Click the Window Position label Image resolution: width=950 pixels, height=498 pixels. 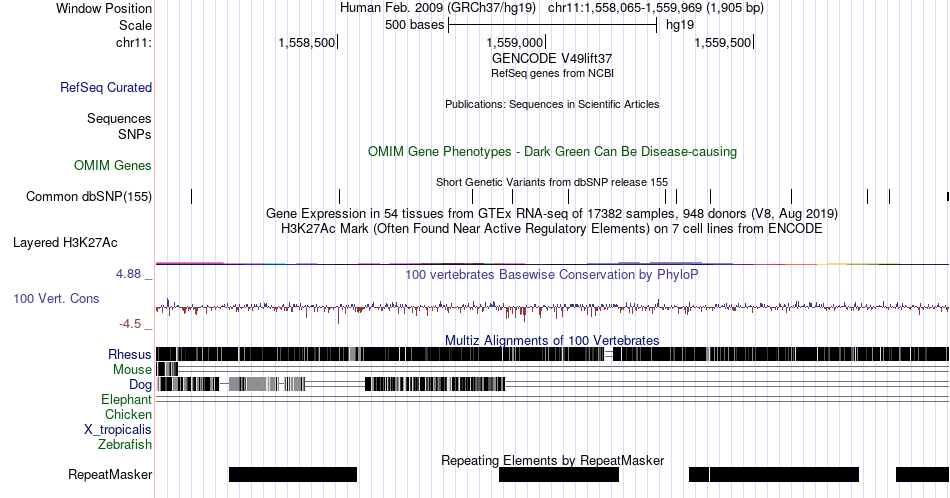point(104,8)
